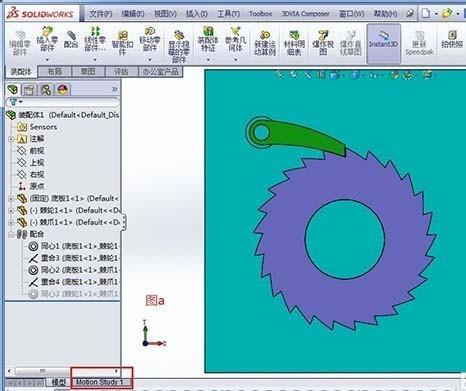This screenshot has width=466, height=391.
Task: Open the dropdown arrow next to Open folder
Action: point(458,14)
